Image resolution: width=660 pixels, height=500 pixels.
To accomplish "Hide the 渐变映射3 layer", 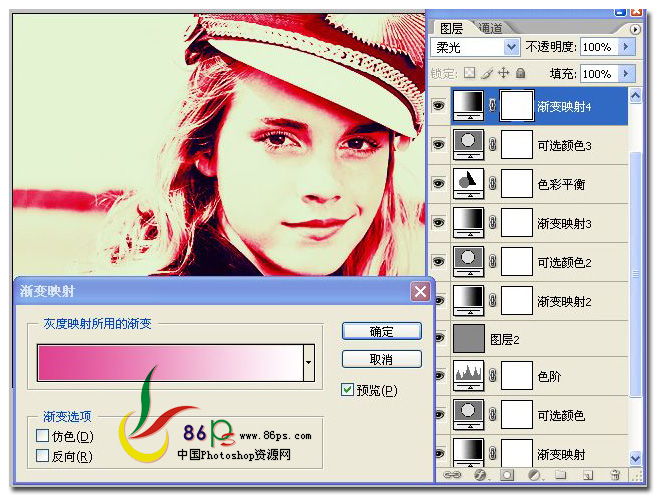I will (x=439, y=222).
